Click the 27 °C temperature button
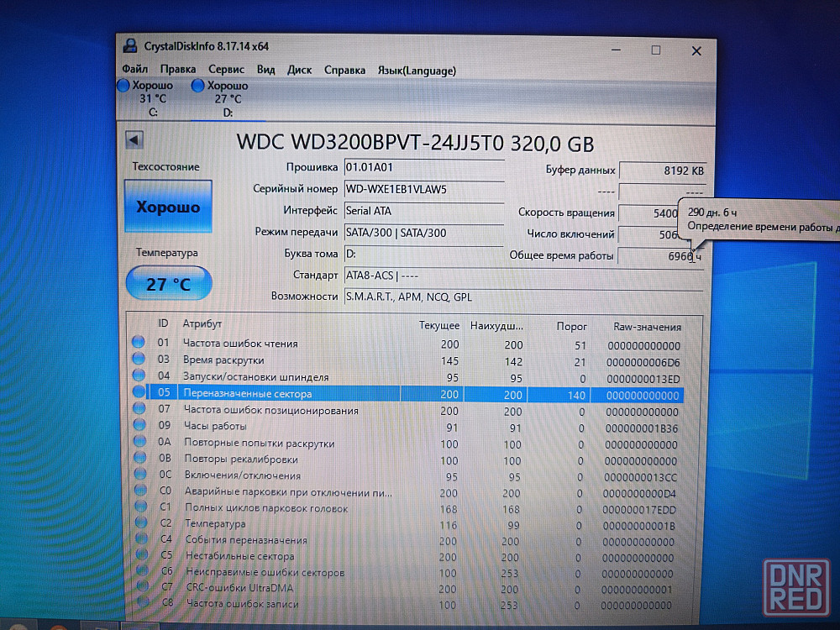The width and height of the screenshot is (840, 630). click(169, 284)
